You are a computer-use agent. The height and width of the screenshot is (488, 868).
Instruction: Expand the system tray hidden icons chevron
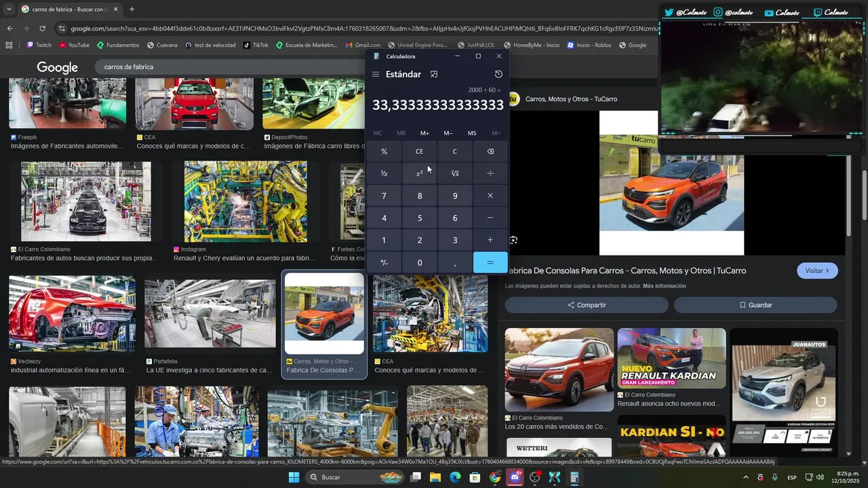(746, 477)
